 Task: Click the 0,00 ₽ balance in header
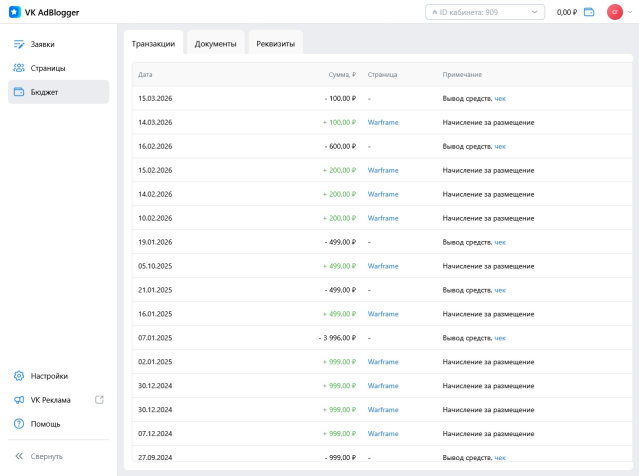(x=566, y=12)
